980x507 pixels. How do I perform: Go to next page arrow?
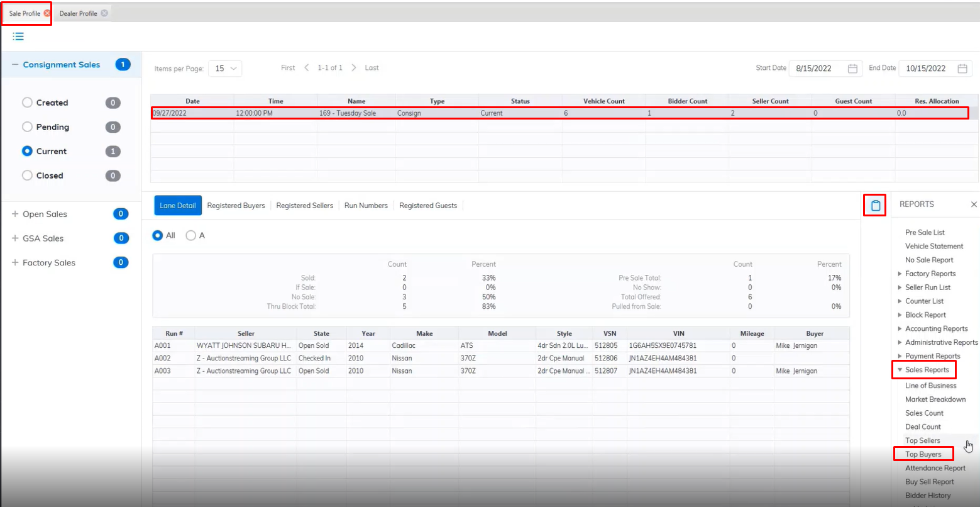pos(354,68)
